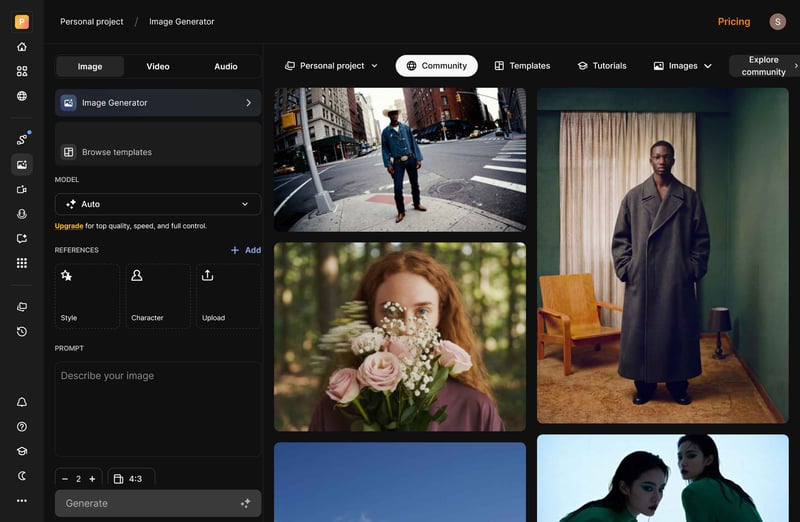Image resolution: width=800 pixels, height=522 pixels.
Task: Click the Describe your image prompt field
Action: (158, 405)
